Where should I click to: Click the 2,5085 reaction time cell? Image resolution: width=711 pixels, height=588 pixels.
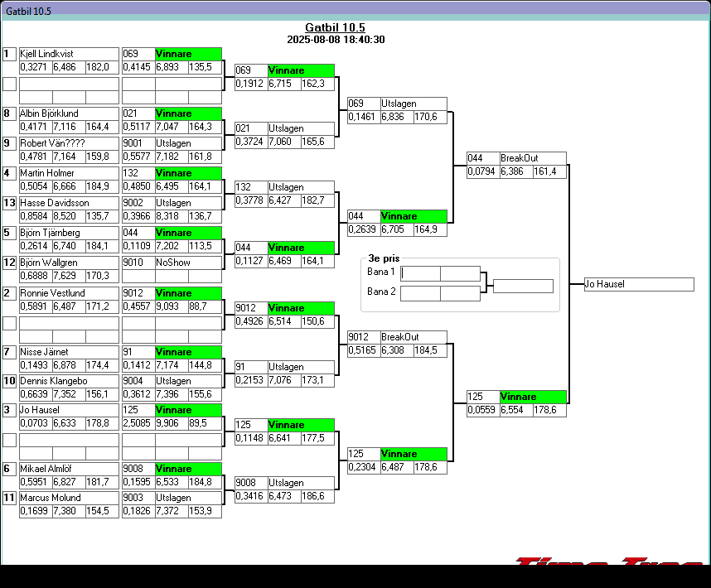pyautogui.click(x=138, y=423)
